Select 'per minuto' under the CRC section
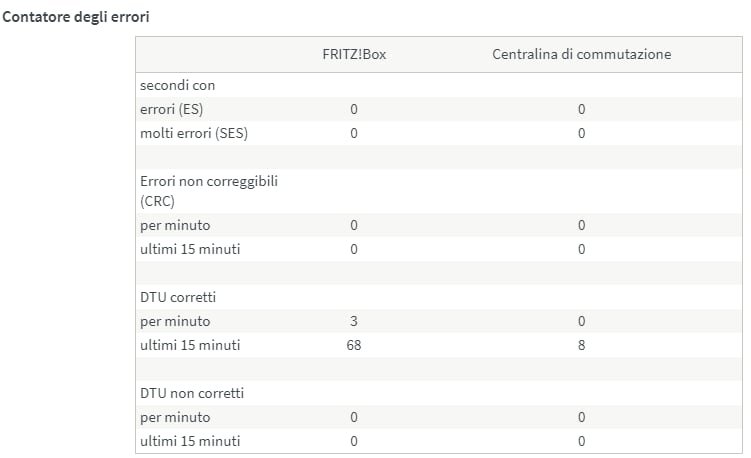This screenshot has height=458, width=751. (x=175, y=225)
